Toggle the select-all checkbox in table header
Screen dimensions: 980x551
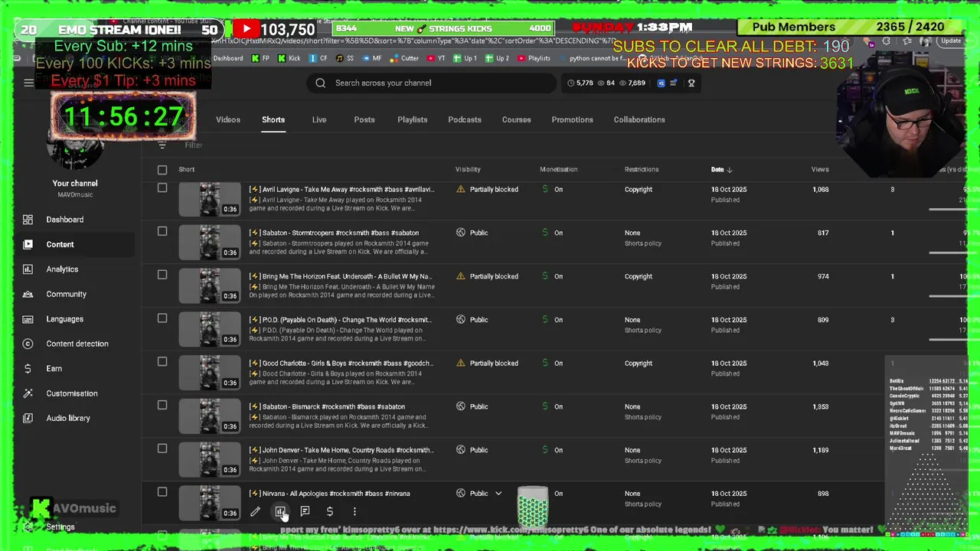coord(162,170)
